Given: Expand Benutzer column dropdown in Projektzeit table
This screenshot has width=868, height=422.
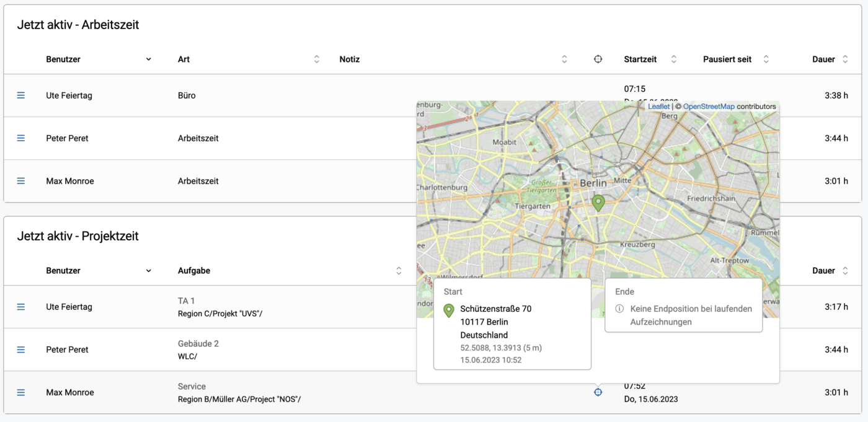Looking at the screenshot, I should pos(148,271).
